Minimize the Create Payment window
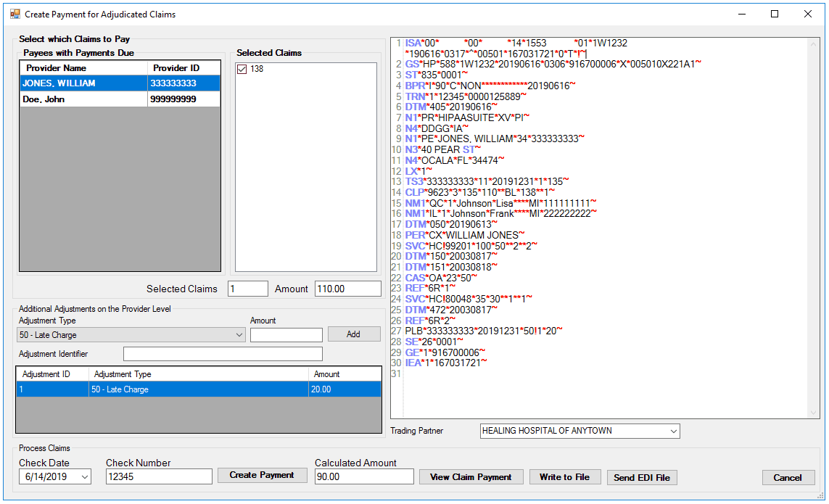Image resolution: width=829 pixels, height=504 pixels. [x=742, y=14]
